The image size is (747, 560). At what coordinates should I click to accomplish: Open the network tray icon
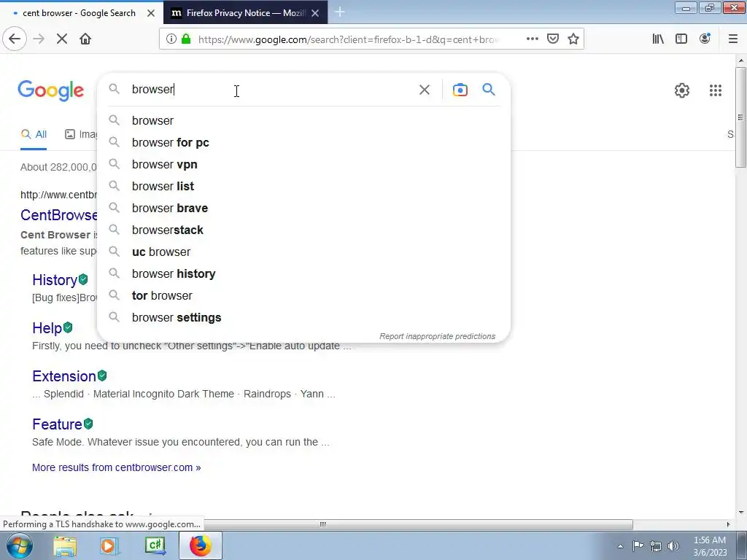(x=656, y=546)
